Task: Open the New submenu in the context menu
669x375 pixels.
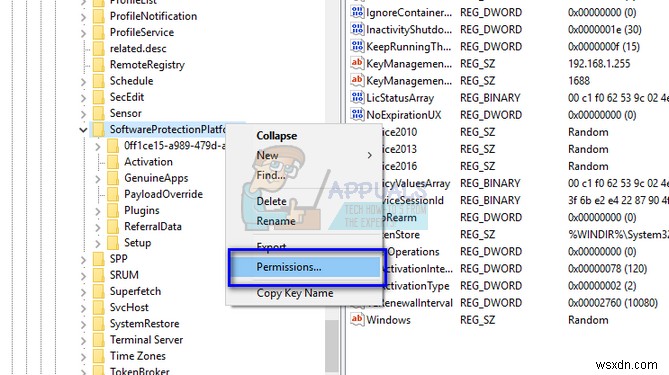Action: [x=304, y=155]
